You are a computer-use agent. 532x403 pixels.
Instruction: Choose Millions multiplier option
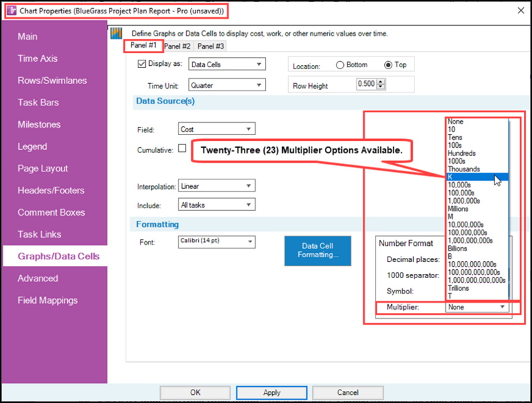click(477, 209)
